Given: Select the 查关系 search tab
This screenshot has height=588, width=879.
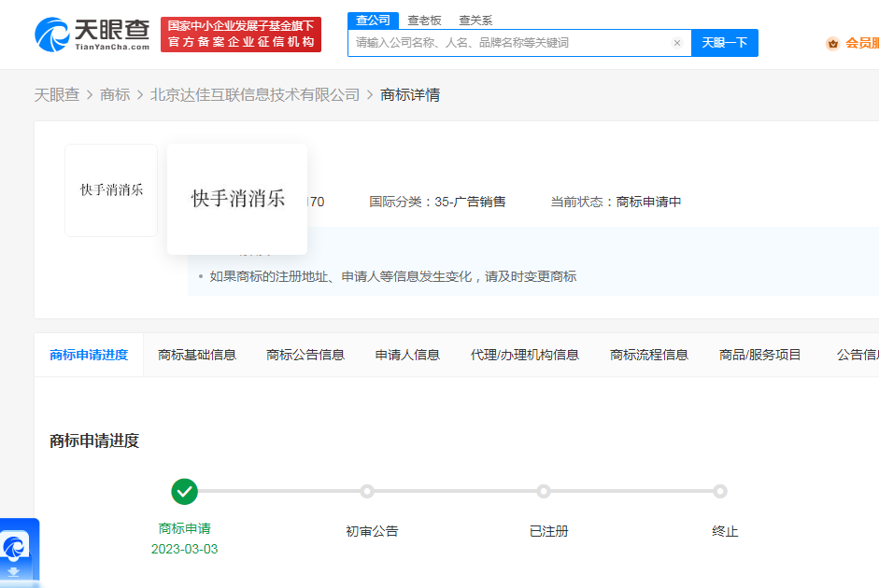Looking at the screenshot, I should 475,21.
